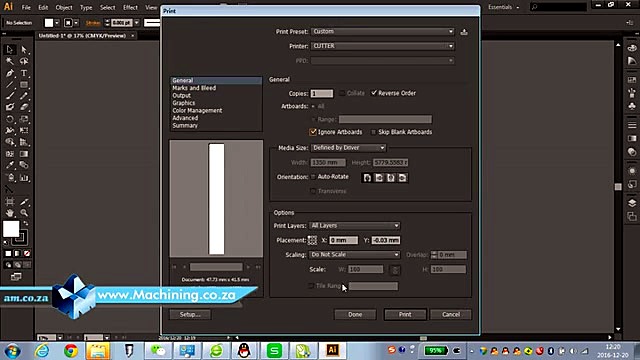Select the Direct Selection tool

pos(24,50)
